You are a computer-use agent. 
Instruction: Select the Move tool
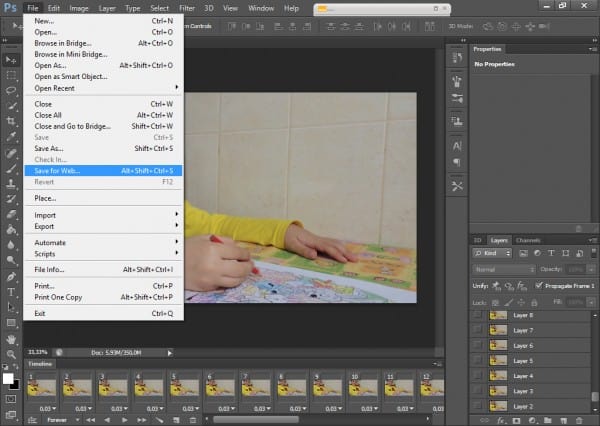tap(11, 59)
